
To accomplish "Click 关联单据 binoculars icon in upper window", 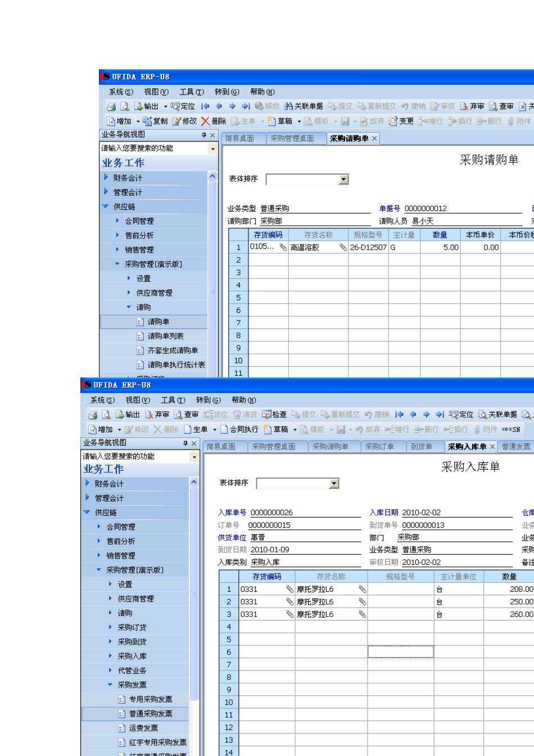I will tap(304, 106).
